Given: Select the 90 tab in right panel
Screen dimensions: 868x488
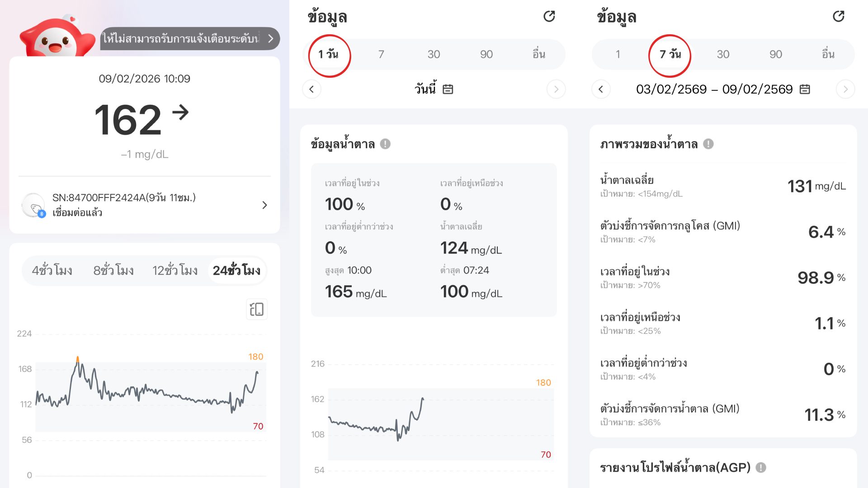Looking at the screenshot, I should point(776,55).
